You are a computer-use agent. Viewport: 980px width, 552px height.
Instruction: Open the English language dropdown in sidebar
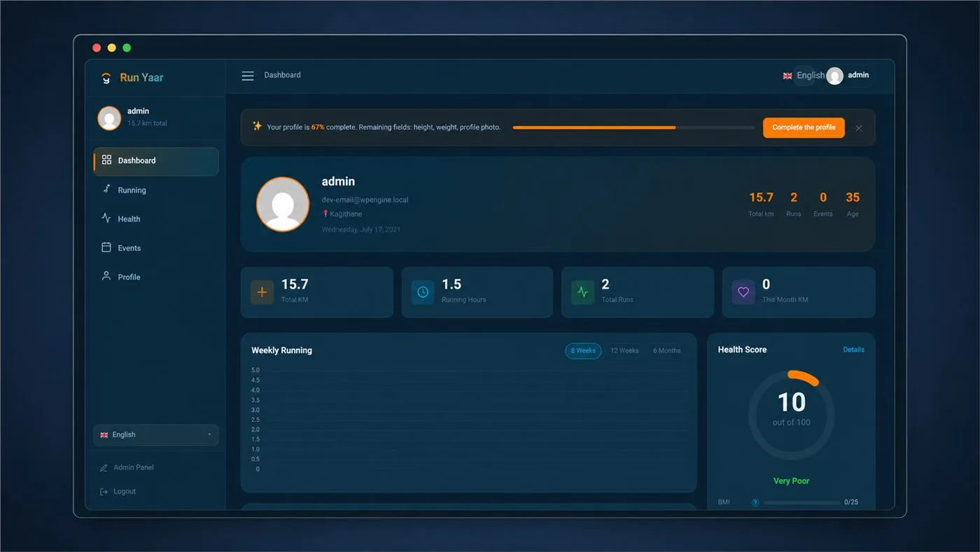[156, 435]
